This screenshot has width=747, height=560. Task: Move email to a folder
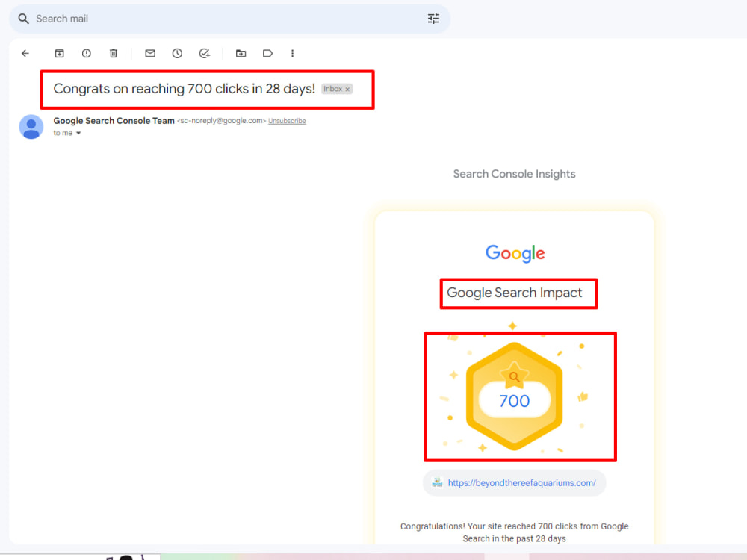tap(241, 53)
